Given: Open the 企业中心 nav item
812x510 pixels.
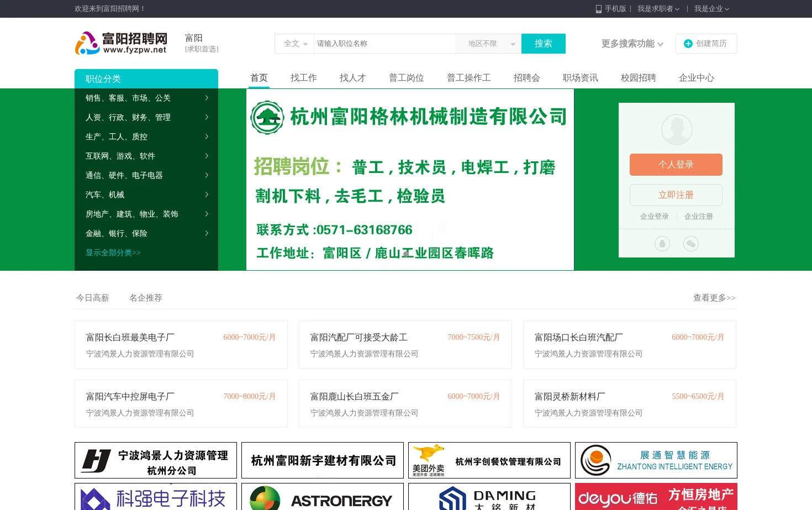Looking at the screenshot, I should [x=697, y=78].
